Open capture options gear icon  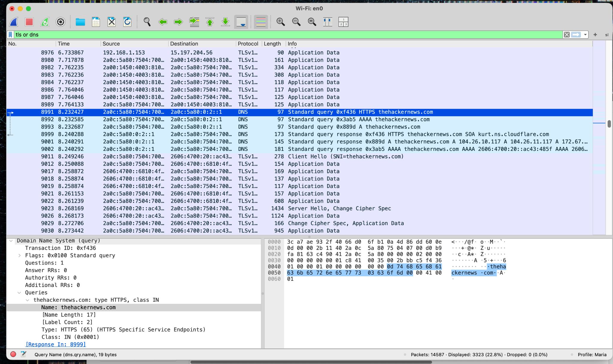60,22
